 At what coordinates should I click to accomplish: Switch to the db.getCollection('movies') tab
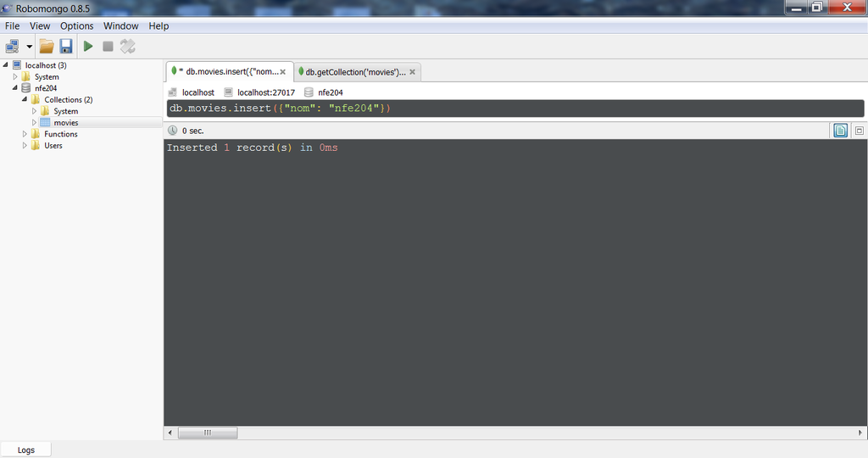(x=354, y=72)
